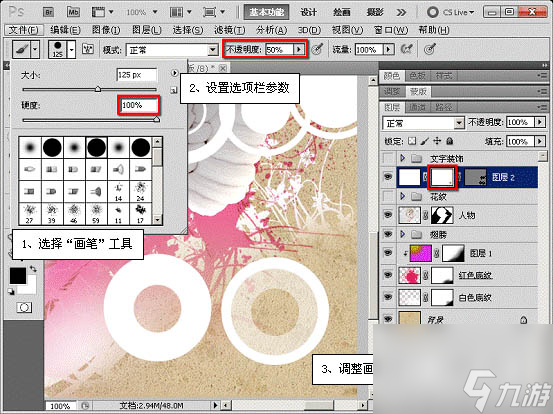Open brush preset picker dropdown arrow
The image size is (553, 414).
[72, 49]
